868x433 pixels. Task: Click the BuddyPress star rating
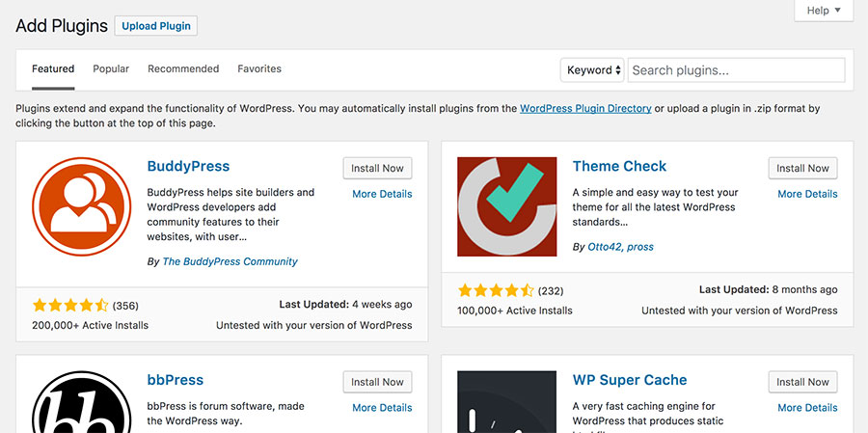(70, 305)
